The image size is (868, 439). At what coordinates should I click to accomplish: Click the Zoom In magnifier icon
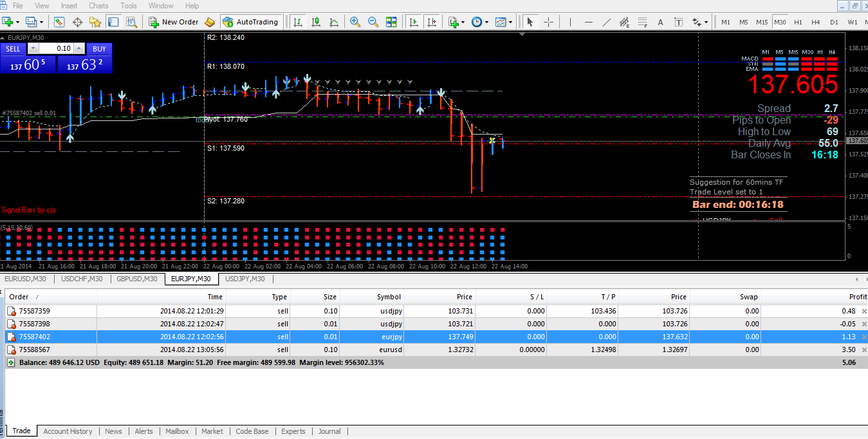tap(355, 22)
